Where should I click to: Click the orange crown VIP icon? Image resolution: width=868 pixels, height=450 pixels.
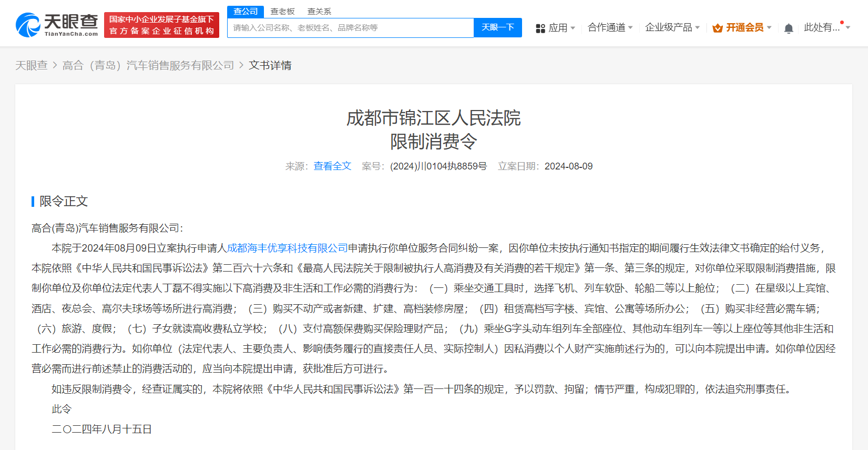pyautogui.click(x=717, y=28)
